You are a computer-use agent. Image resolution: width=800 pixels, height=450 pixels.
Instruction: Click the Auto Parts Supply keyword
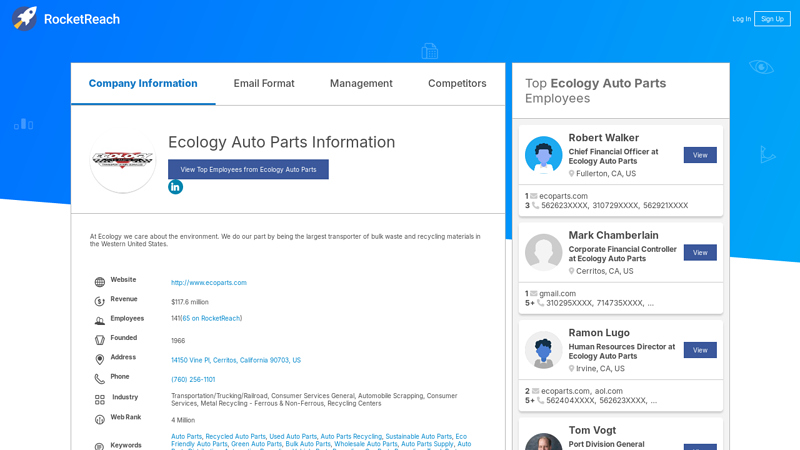tap(427, 444)
